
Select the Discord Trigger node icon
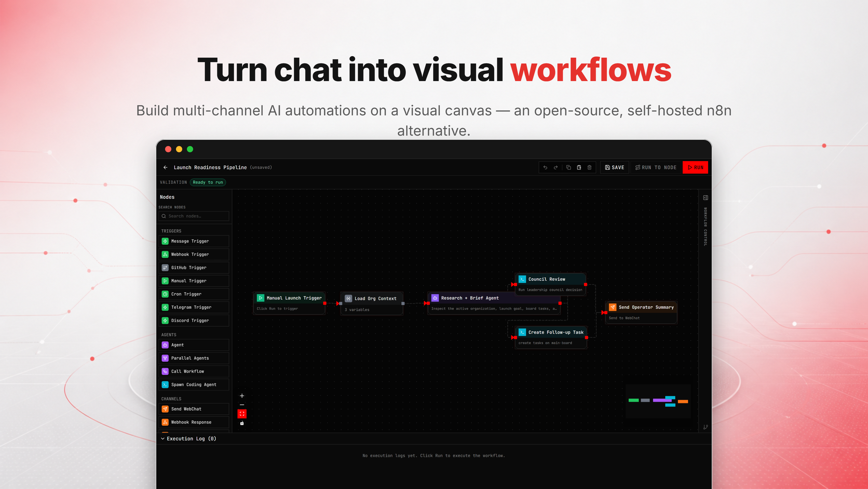tap(165, 320)
